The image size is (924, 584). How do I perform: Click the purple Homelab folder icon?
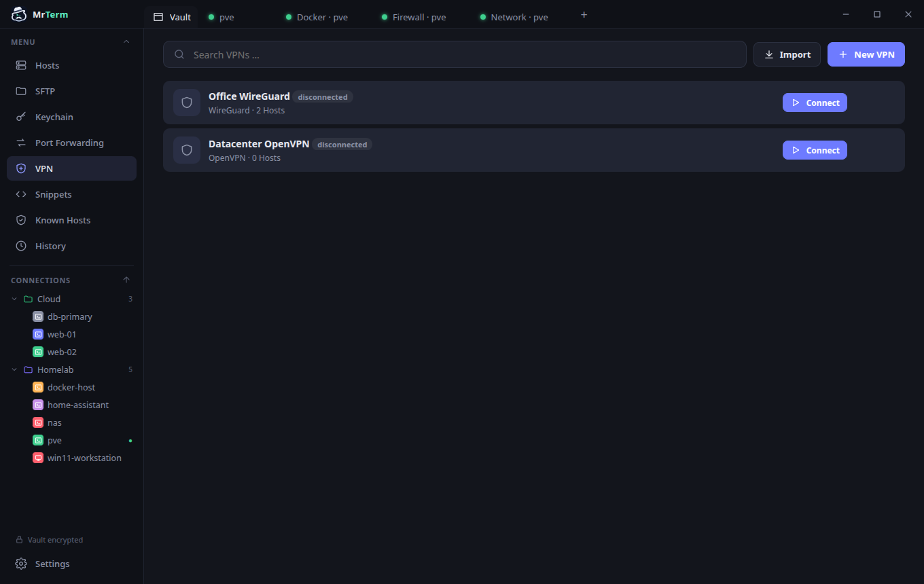click(28, 369)
